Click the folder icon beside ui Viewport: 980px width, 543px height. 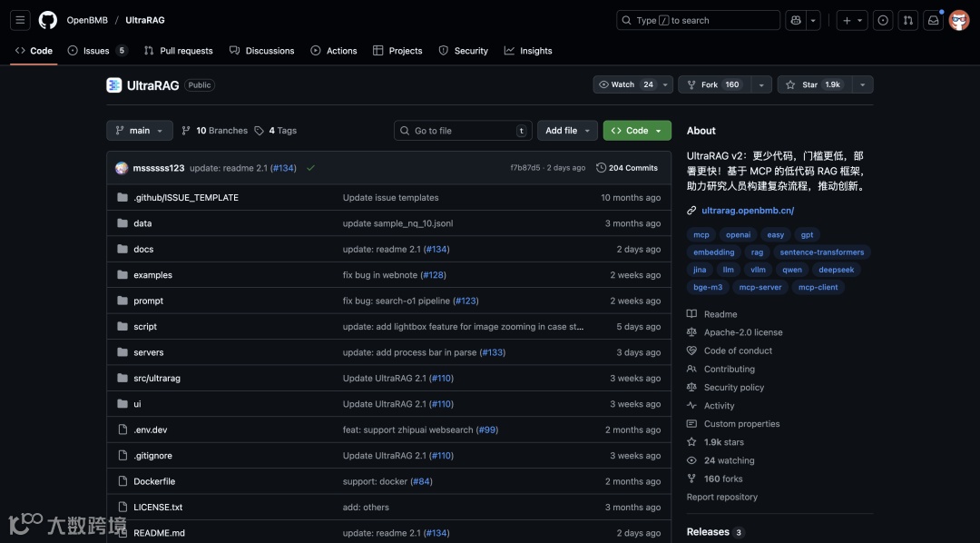point(122,403)
